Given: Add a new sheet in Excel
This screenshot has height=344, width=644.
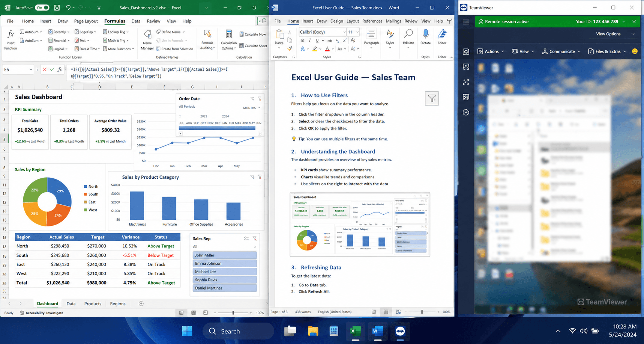Looking at the screenshot, I should (x=141, y=303).
